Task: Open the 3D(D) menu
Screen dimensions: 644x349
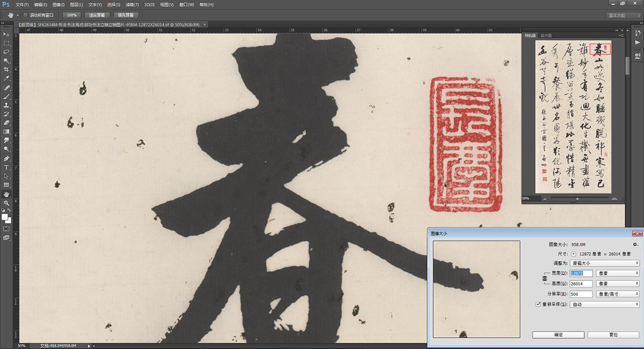Action: click(x=150, y=4)
